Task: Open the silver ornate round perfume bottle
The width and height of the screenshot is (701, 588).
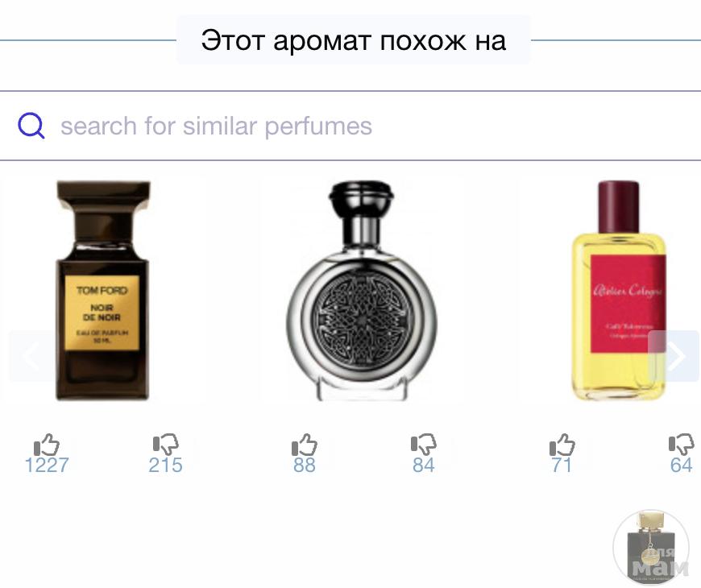Action: pyautogui.click(x=362, y=291)
